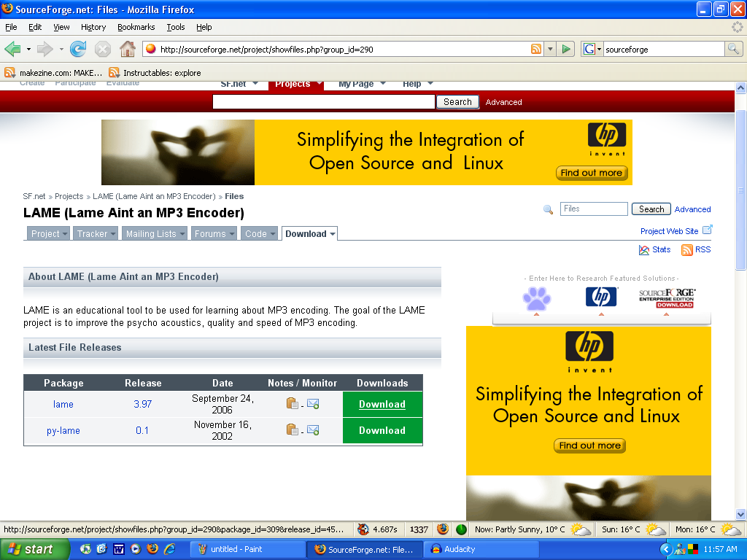Screen dimensions: 747x560
Task: Click the green Go arrow beside address bar
Action: click(x=566, y=49)
